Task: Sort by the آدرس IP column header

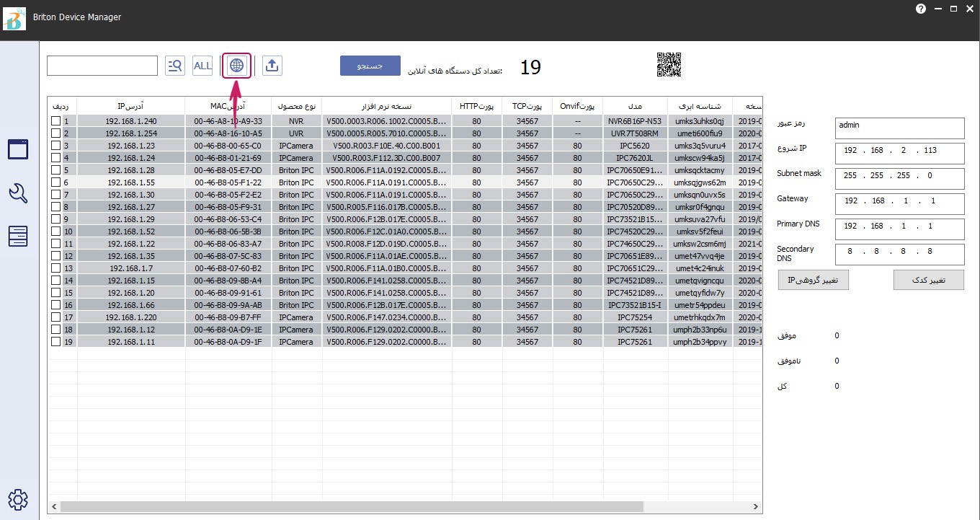Action: (130, 106)
